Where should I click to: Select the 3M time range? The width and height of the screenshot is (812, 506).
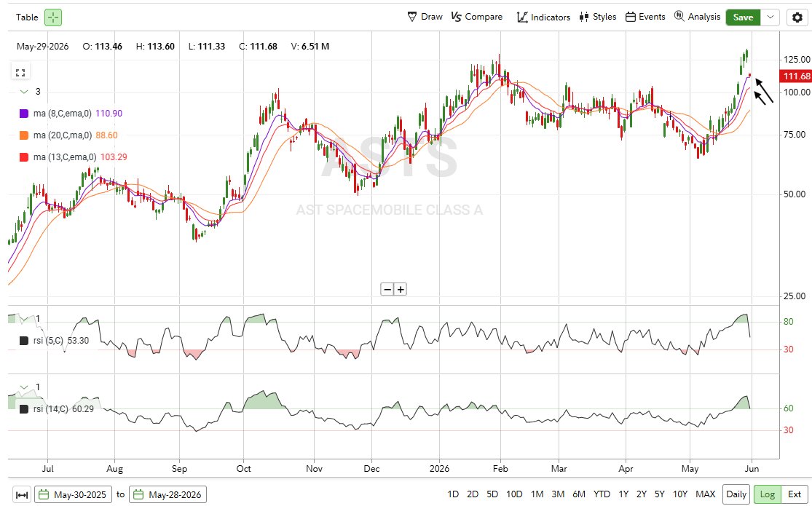pos(558,494)
